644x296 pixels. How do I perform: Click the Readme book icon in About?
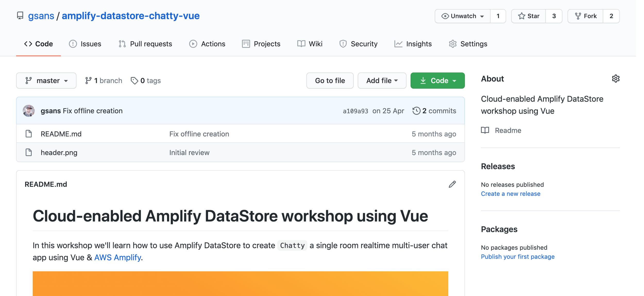pyautogui.click(x=485, y=130)
